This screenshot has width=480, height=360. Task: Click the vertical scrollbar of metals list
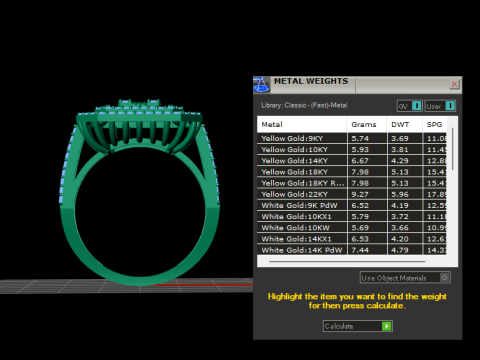pyautogui.click(x=452, y=149)
